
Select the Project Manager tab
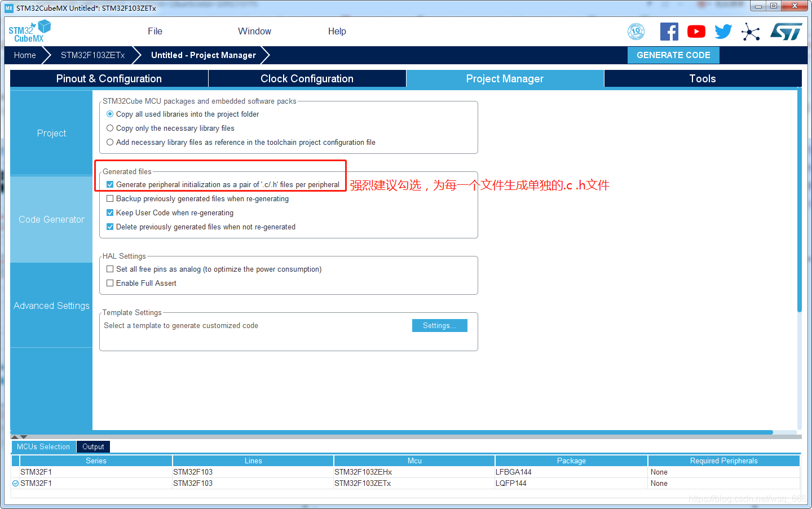click(x=505, y=78)
